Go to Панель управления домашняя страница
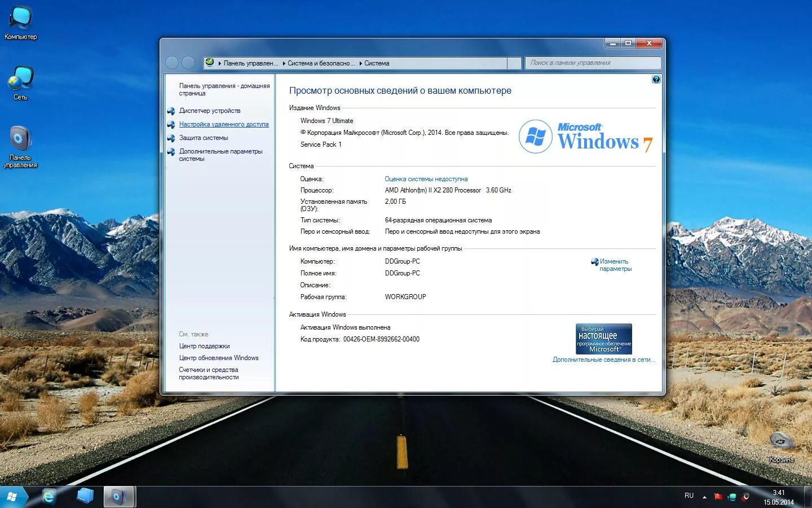Screen dimensions: 812x508 click(x=224, y=89)
